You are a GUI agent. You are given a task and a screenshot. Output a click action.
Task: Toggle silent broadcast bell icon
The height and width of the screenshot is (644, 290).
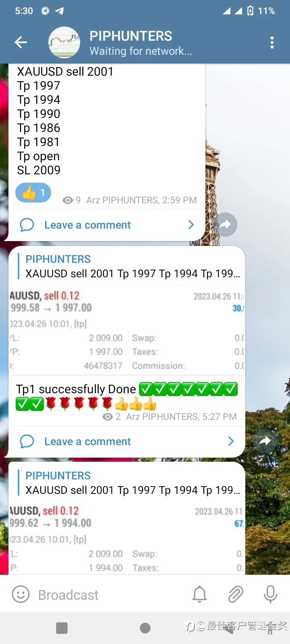point(199,594)
